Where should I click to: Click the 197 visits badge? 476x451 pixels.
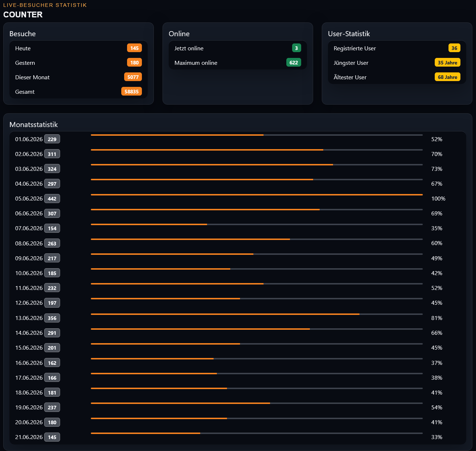(x=52, y=303)
